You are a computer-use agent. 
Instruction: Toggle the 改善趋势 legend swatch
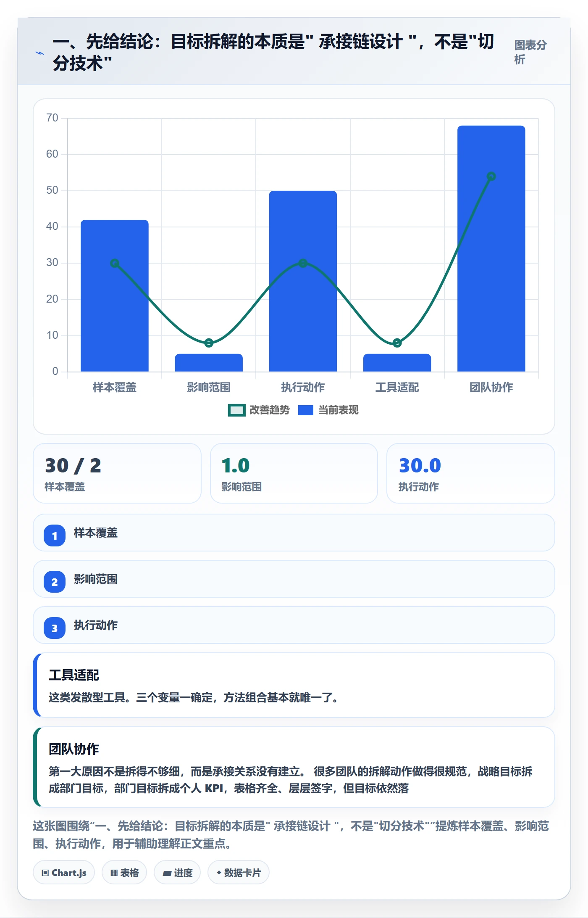coord(236,410)
